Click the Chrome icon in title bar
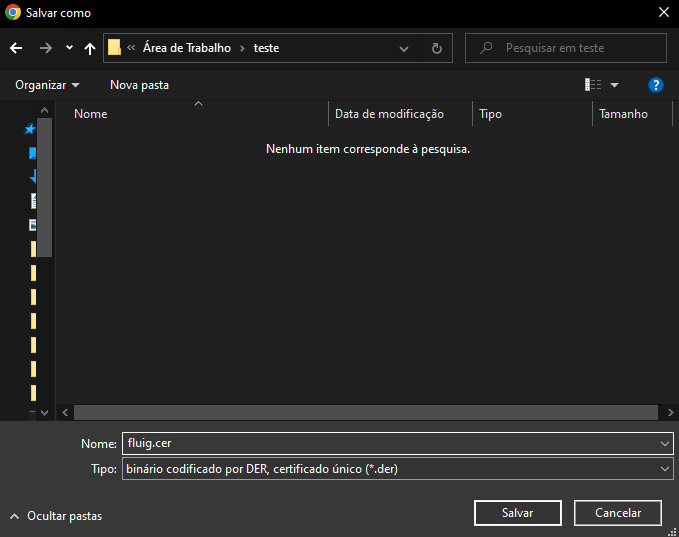The height and width of the screenshot is (537, 679). click(13, 12)
